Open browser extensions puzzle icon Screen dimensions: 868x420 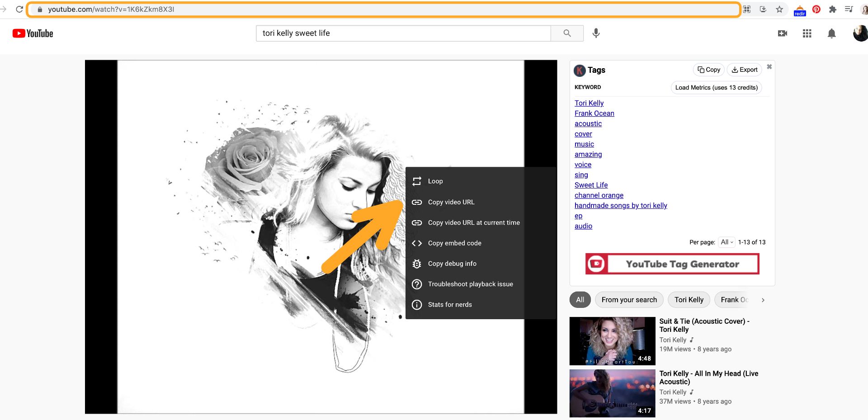pyautogui.click(x=832, y=9)
